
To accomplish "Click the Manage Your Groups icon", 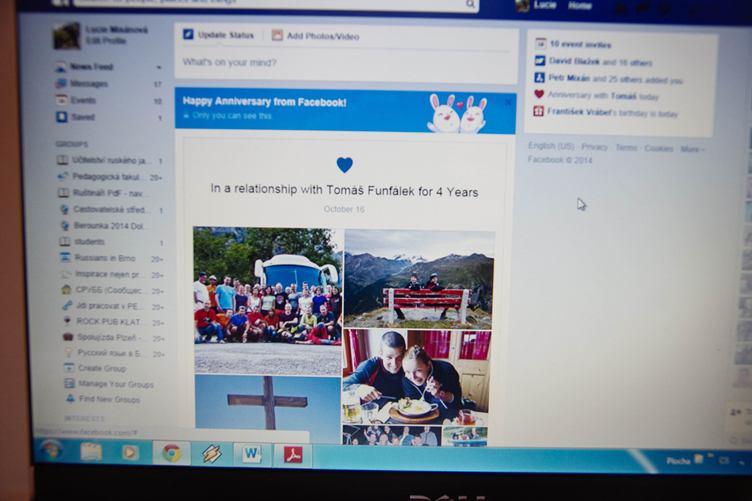I will pos(70,384).
